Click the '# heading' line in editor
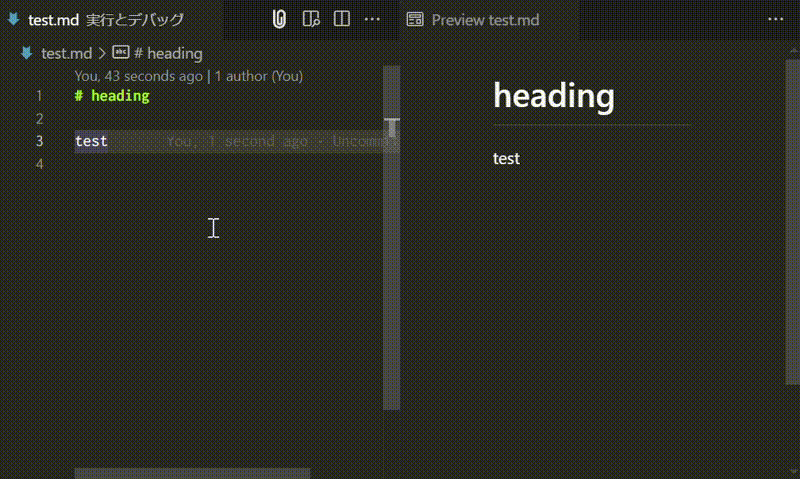Image resolution: width=800 pixels, height=479 pixels. pyautogui.click(x=112, y=96)
